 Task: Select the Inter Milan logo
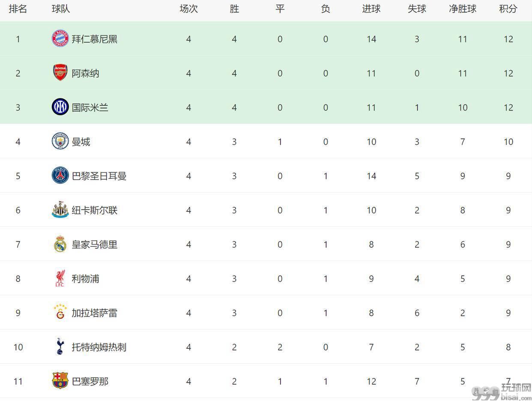point(60,107)
